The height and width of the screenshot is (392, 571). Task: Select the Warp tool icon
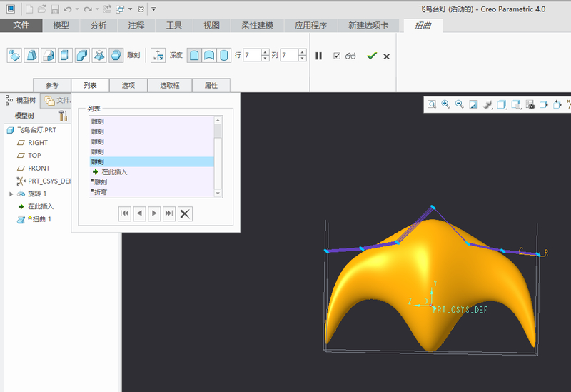point(31,56)
